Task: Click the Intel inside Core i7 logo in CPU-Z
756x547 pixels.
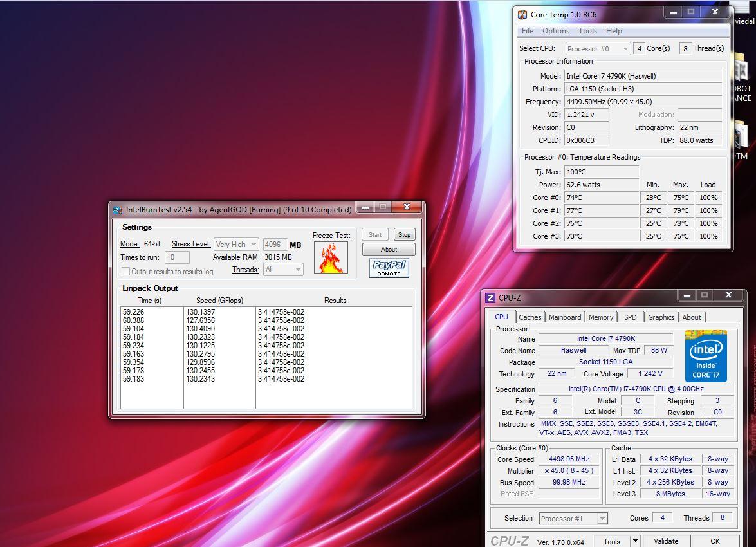Action: tap(706, 356)
